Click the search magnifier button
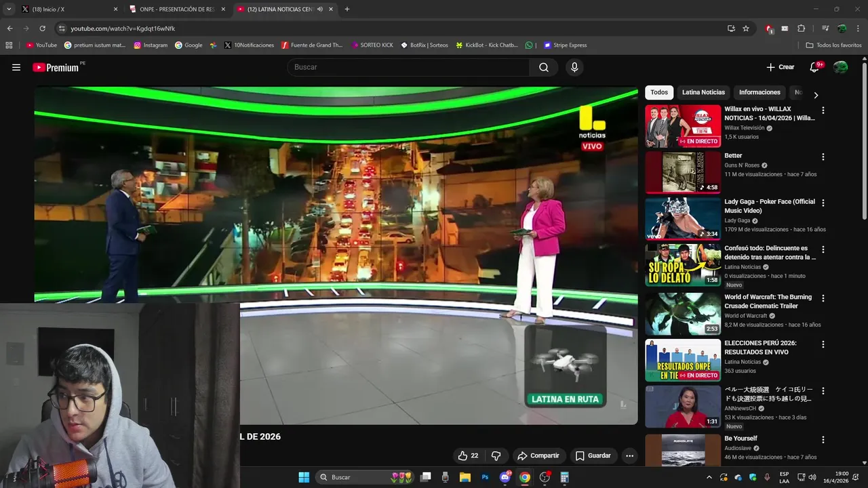 (x=544, y=67)
